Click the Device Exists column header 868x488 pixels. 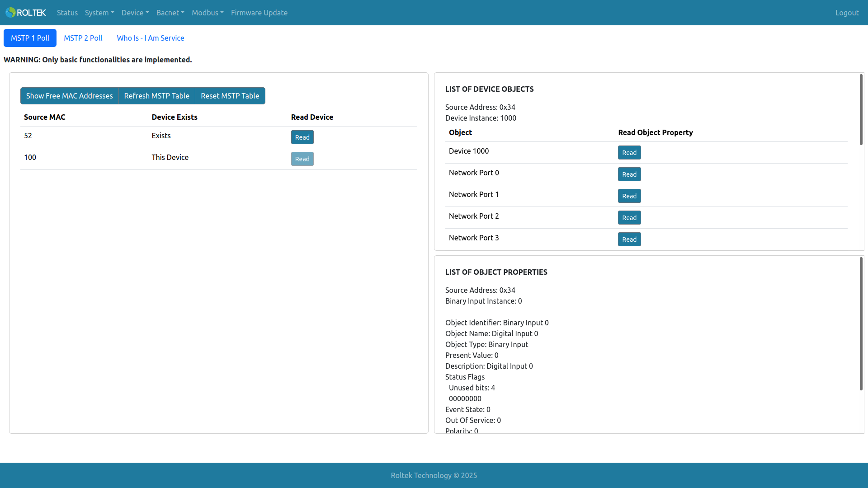coord(175,117)
